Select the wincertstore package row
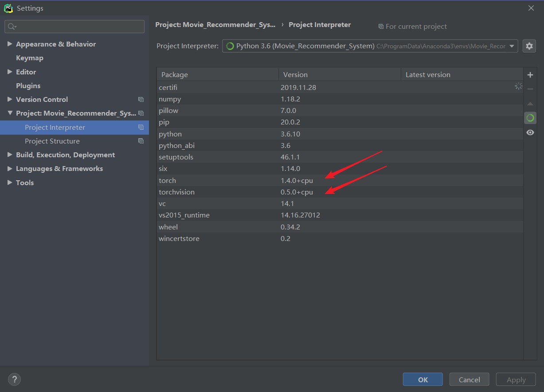This screenshot has width=544, height=392. 340,238
